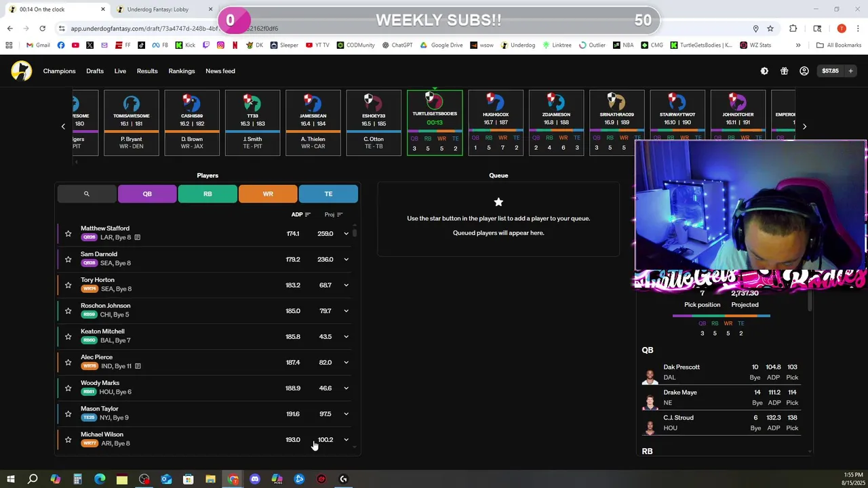Add Mason Taylor to queue via star
This screenshot has height=488, width=868.
[68, 414]
